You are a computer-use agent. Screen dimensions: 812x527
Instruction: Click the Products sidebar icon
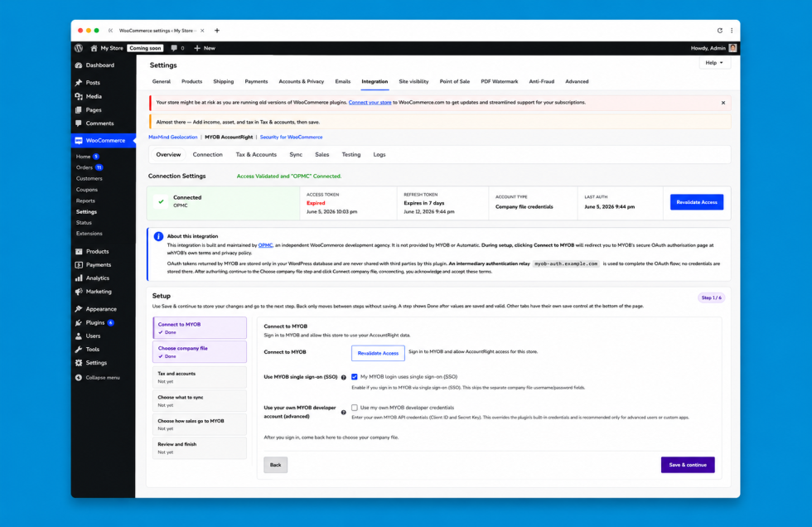pos(79,252)
